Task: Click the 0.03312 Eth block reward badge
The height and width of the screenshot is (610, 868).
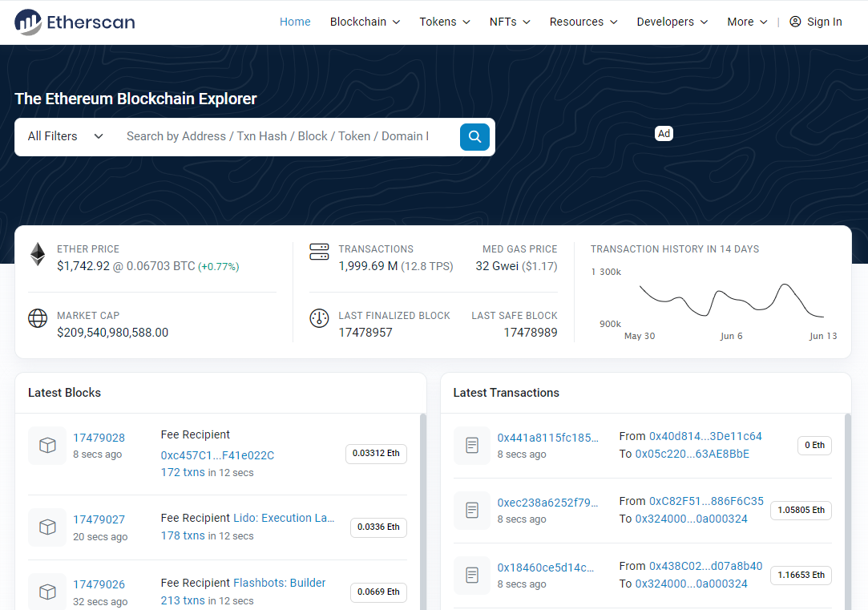Action: (x=376, y=454)
